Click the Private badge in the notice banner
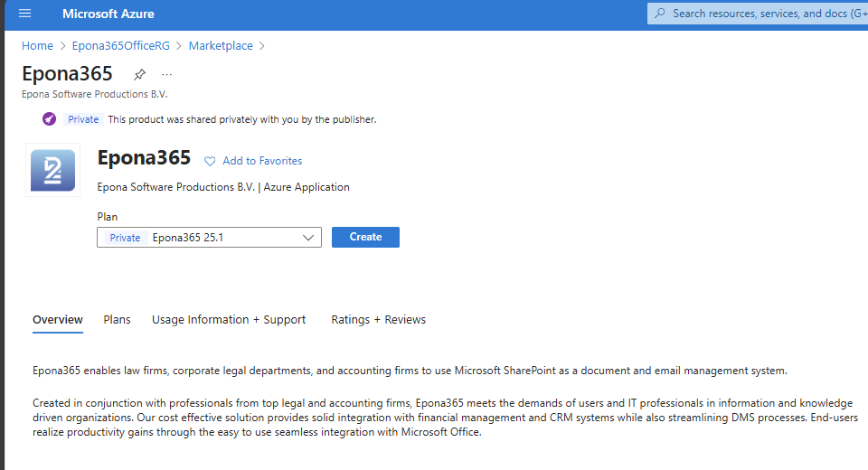Image resolution: width=868 pixels, height=470 pixels. [x=83, y=119]
